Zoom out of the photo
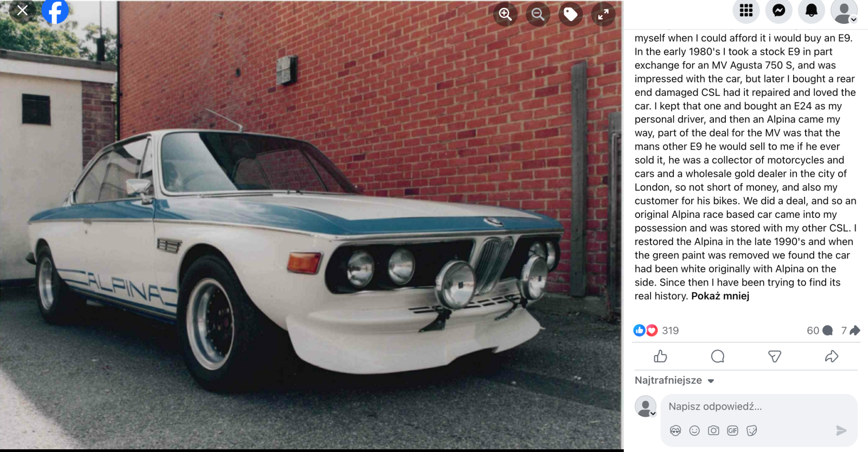The height and width of the screenshot is (452, 868). point(538,15)
